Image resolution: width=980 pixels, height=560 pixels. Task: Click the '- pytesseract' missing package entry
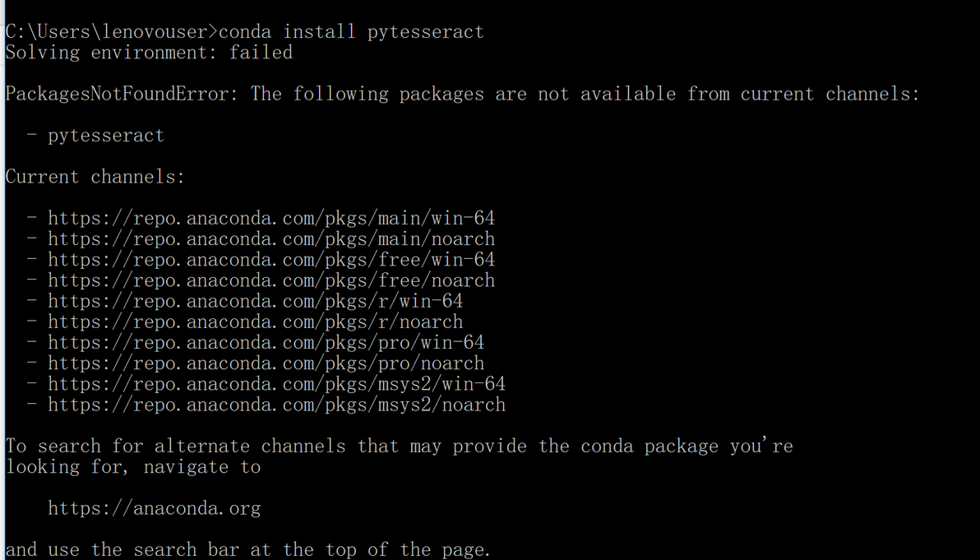click(x=95, y=135)
